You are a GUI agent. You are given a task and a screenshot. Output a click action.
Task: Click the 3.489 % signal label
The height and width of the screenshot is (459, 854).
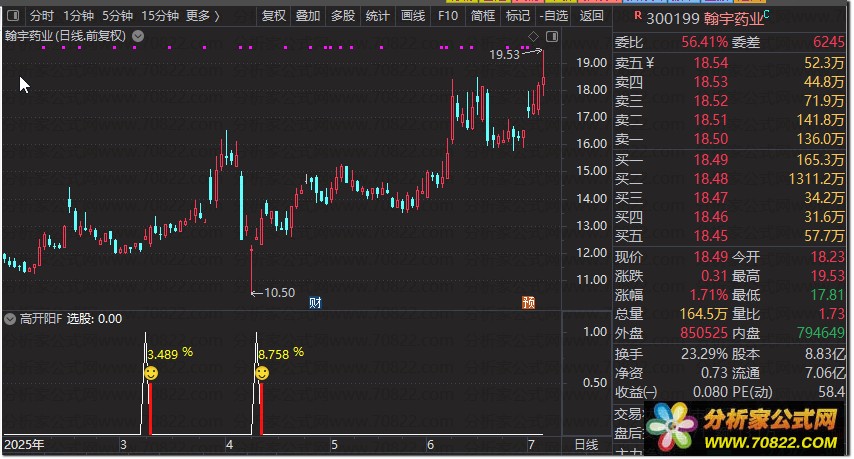(170, 354)
